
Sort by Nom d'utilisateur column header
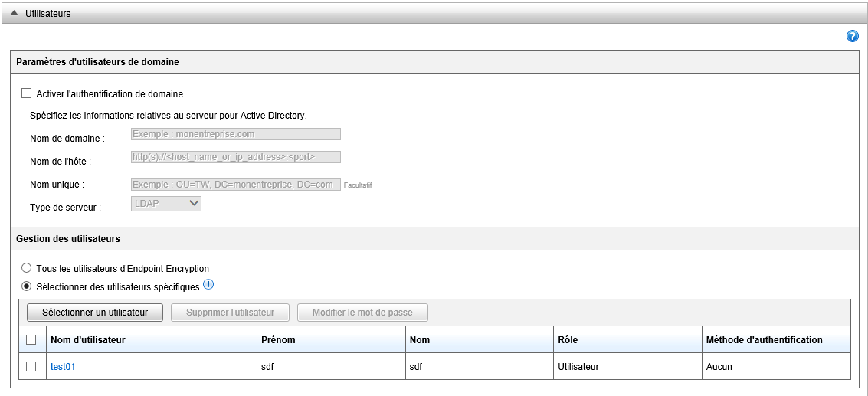pyautogui.click(x=88, y=339)
